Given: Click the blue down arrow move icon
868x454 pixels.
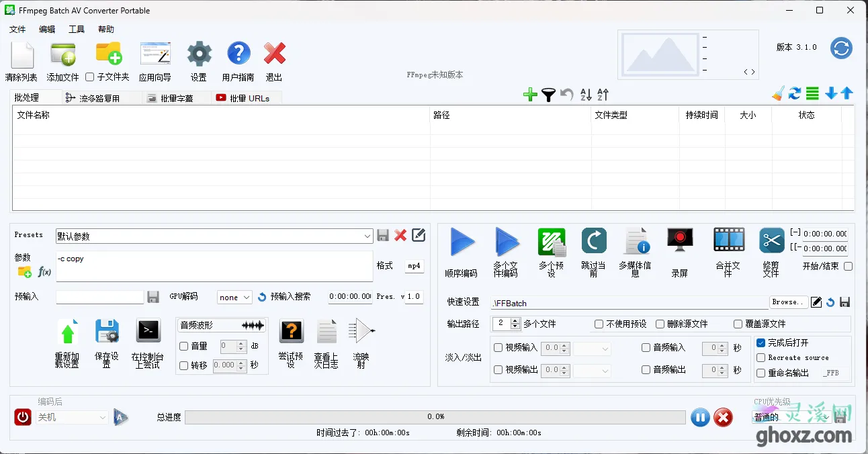Looking at the screenshot, I should pos(831,93).
